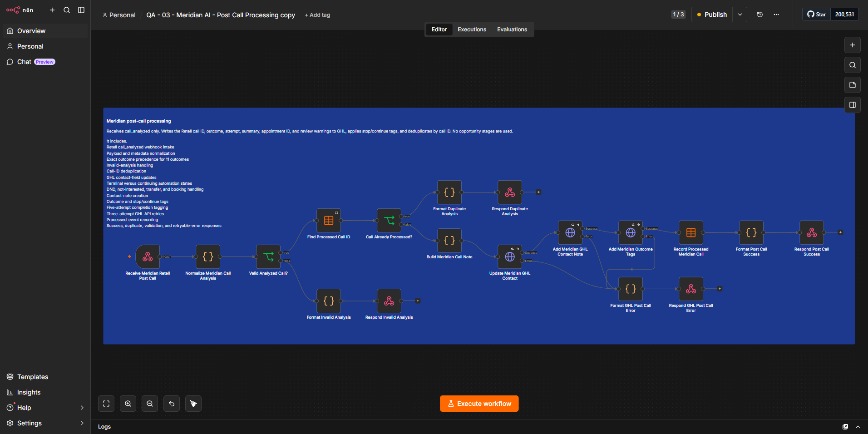Pop out the Logs panel

(x=845, y=427)
